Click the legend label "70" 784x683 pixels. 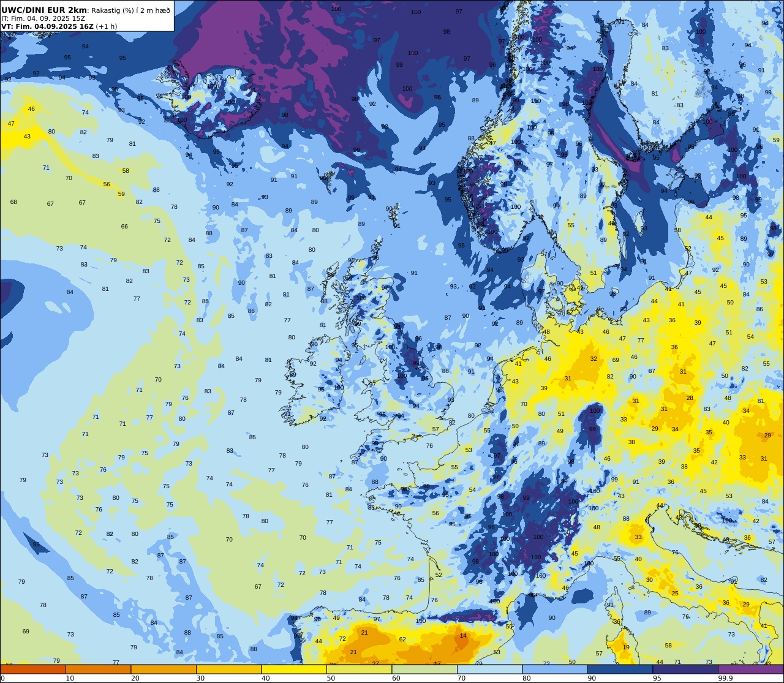click(461, 678)
